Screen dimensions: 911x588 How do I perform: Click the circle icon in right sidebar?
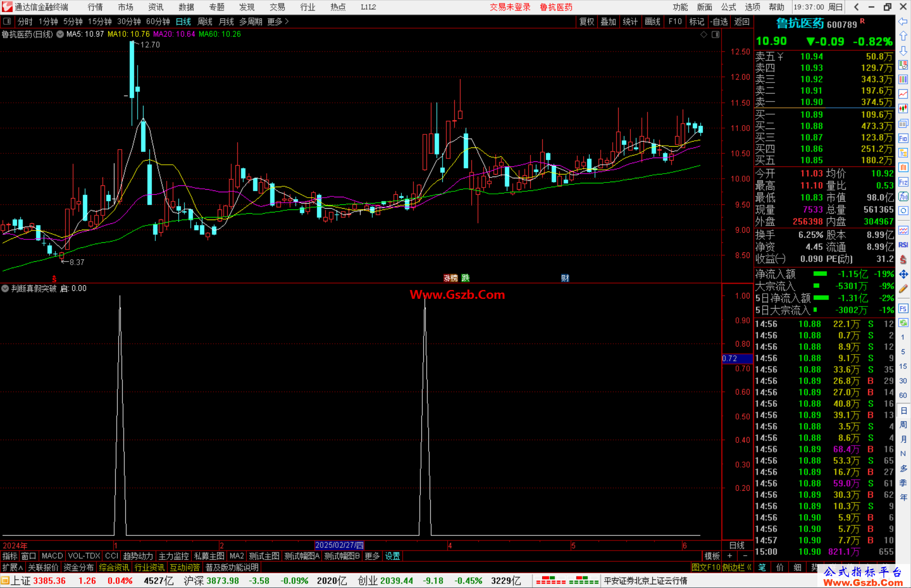coord(903,211)
